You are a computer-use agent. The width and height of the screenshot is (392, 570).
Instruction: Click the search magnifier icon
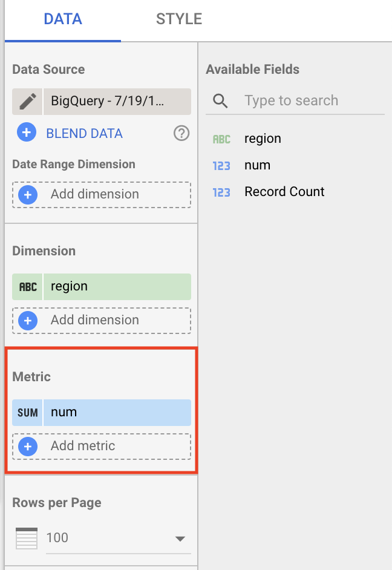point(221,101)
